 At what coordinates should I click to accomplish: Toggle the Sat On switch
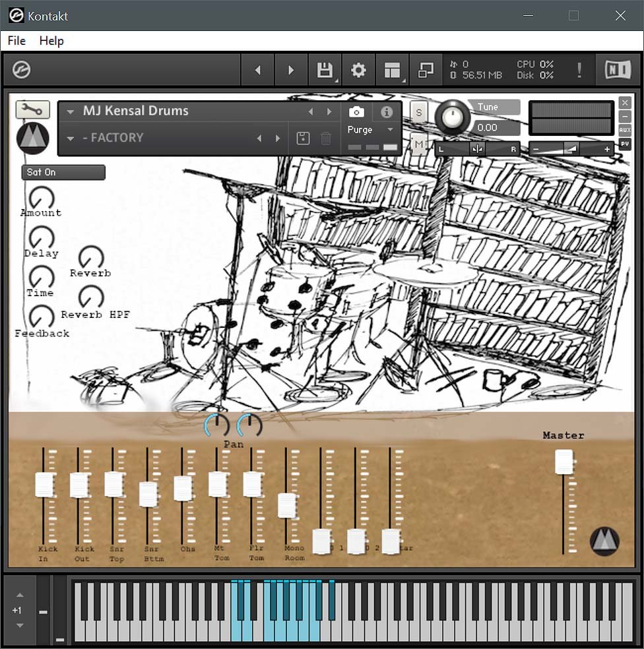(x=63, y=172)
